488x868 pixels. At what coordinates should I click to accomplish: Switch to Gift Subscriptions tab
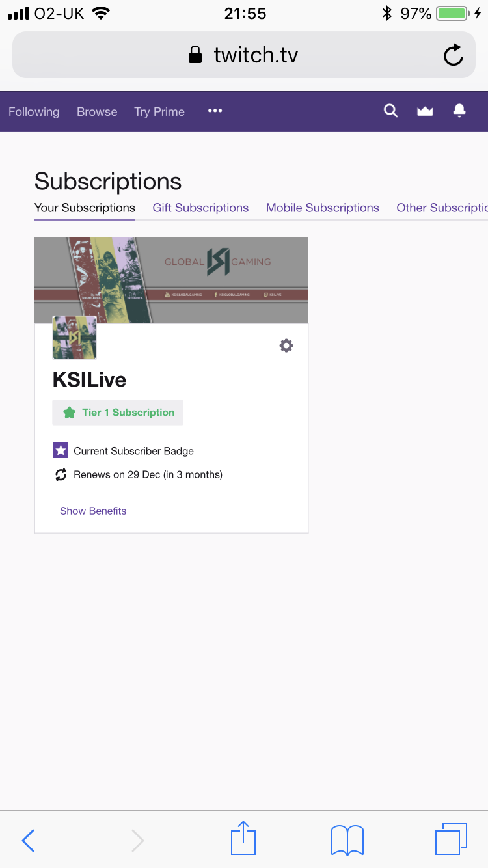200,208
